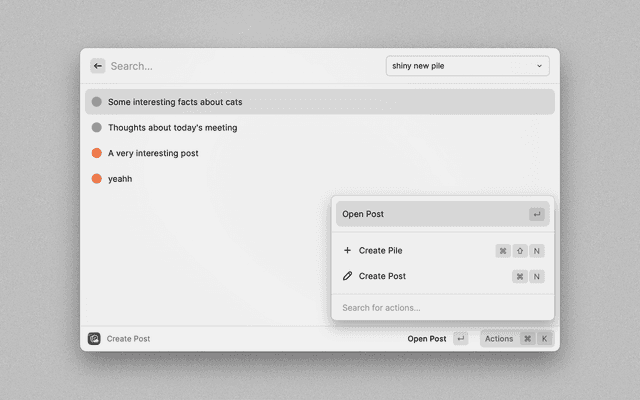Click the app logo icon in the footer
The image size is (640, 400).
click(94, 339)
